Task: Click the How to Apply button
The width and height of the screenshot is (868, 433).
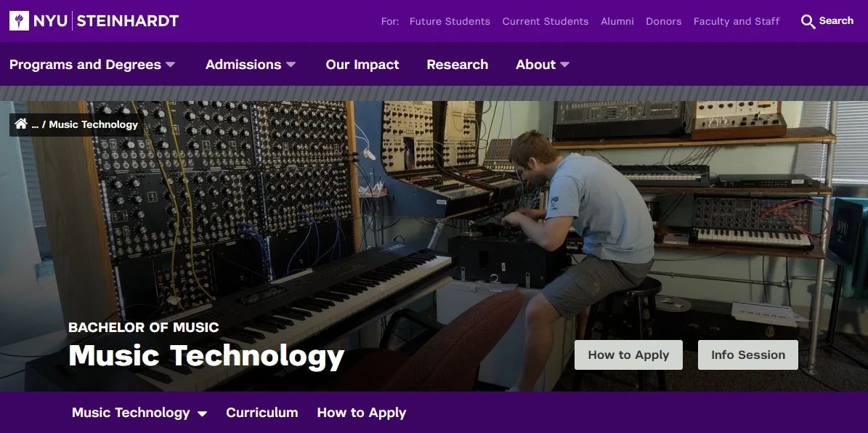Action: tap(628, 355)
